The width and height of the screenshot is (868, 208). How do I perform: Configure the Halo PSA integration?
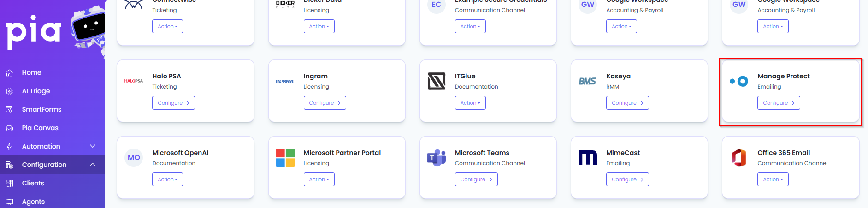click(173, 103)
